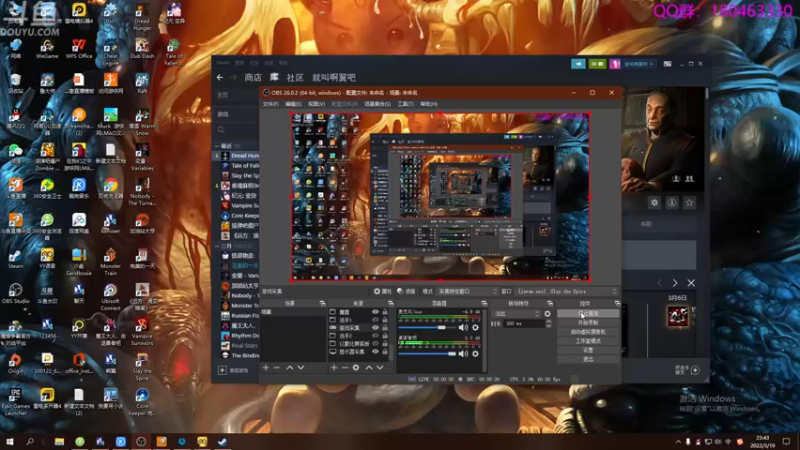The image size is (800, 450).
Task: Open Steam game info icon
Action: [x=672, y=203]
